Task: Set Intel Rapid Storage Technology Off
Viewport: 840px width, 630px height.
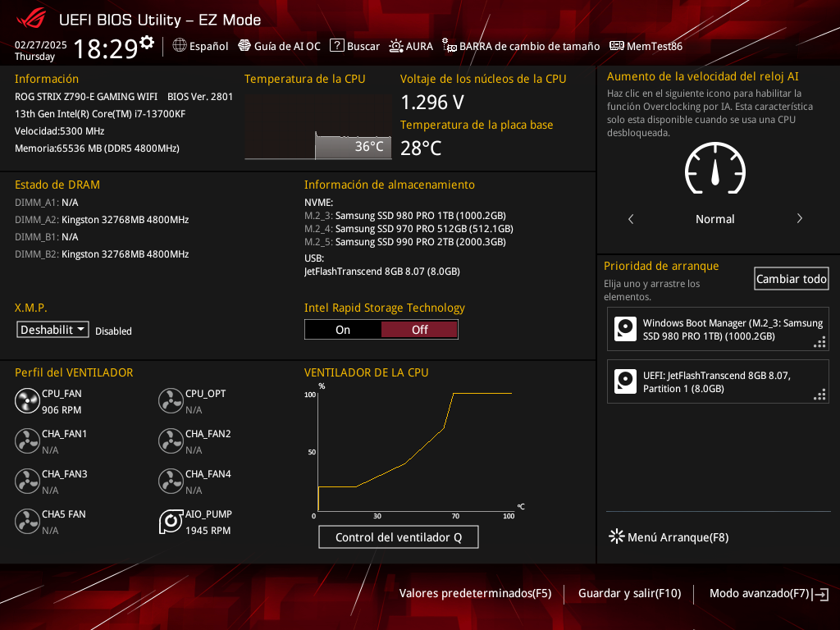Action: (x=419, y=330)
